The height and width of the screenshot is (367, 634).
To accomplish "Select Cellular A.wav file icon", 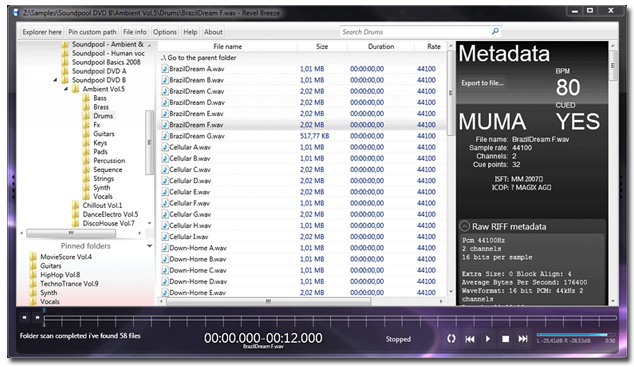I will pyautogui.click(x=165, y=147).
